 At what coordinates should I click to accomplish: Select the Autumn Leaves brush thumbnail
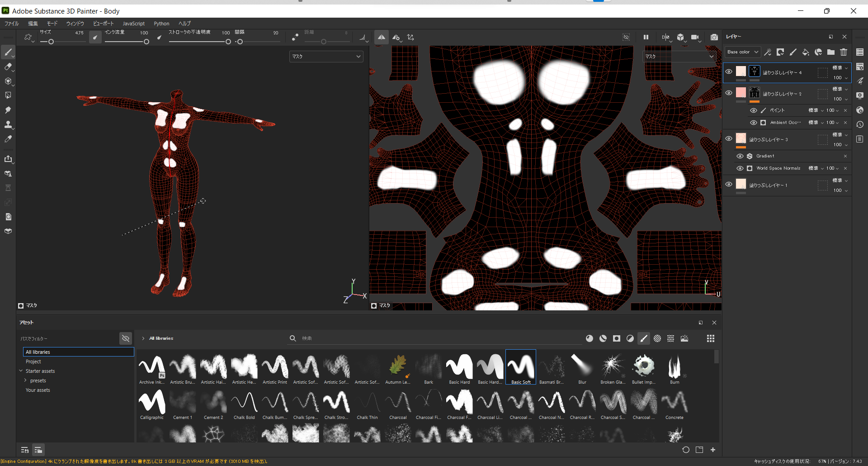pyautogui.click(x=398, y=366)
